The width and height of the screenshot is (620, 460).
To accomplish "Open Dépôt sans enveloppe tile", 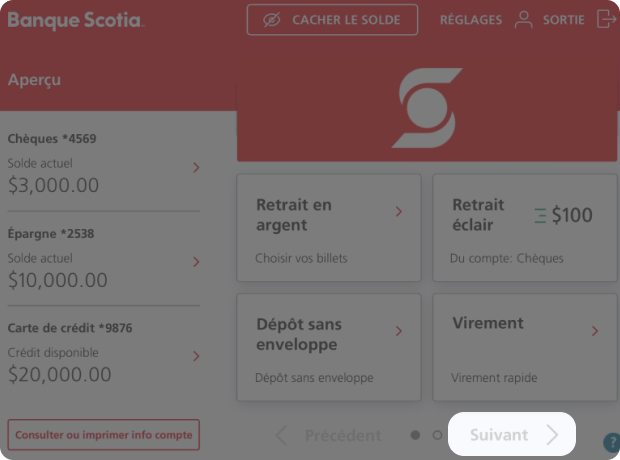I will coord(329,347).
